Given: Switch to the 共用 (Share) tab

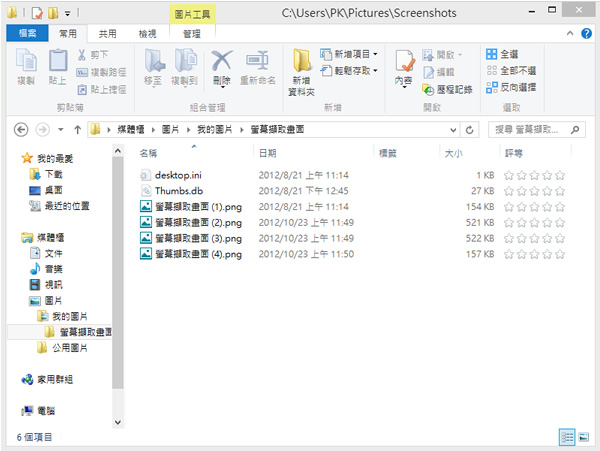Looking at the screenshot, I should 108,34.
